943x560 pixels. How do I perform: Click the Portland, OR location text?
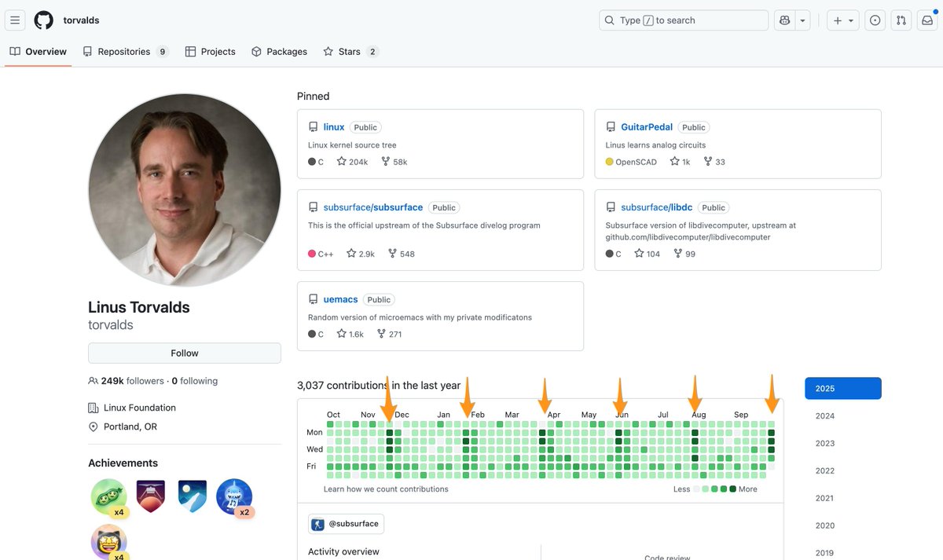(130, 426)
